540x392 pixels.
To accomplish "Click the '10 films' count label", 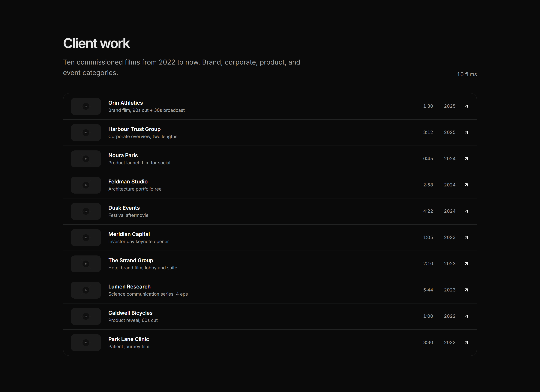I will point(467,74).
